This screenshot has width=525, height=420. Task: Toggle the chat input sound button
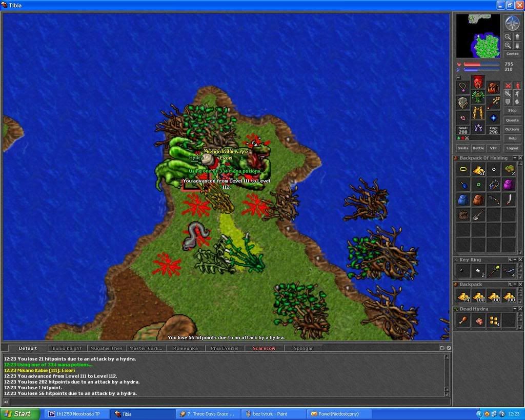coord(6,402)
